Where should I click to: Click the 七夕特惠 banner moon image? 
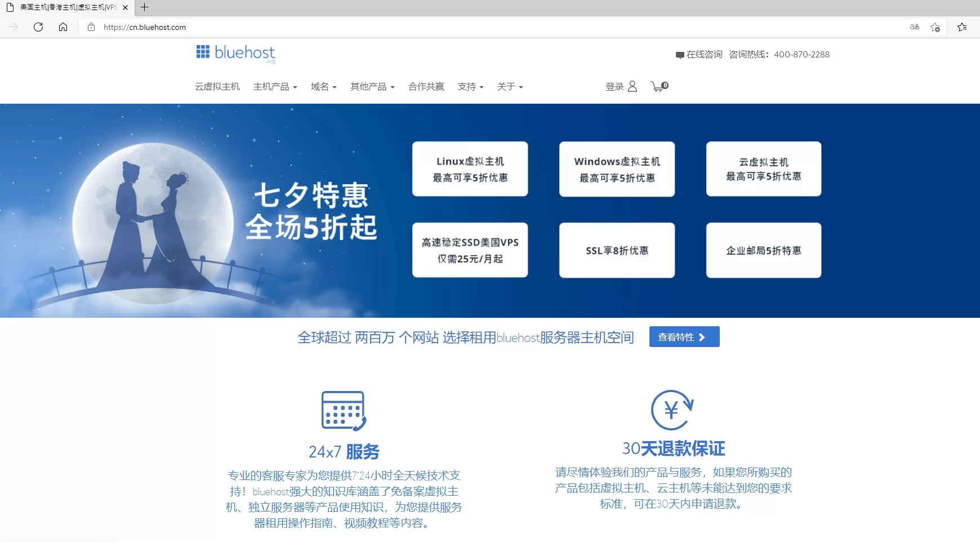(152, 223)
